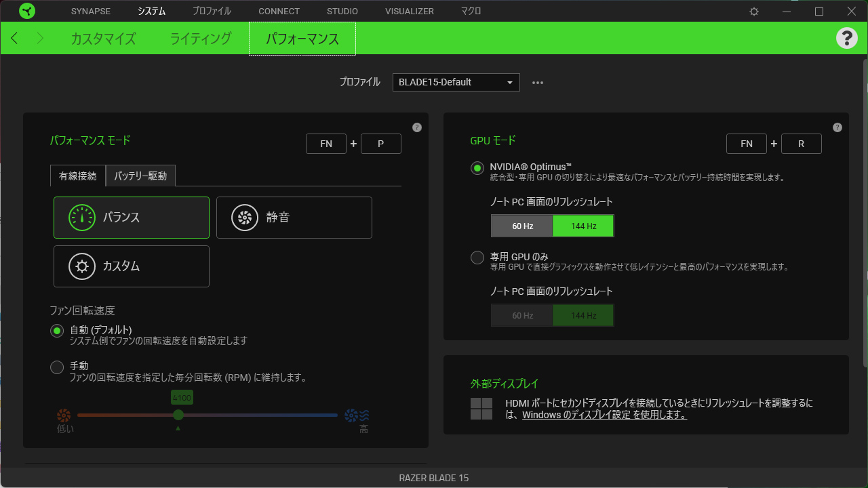Click the high fan speed icon
868x488 pixels.
pos(357,415)
